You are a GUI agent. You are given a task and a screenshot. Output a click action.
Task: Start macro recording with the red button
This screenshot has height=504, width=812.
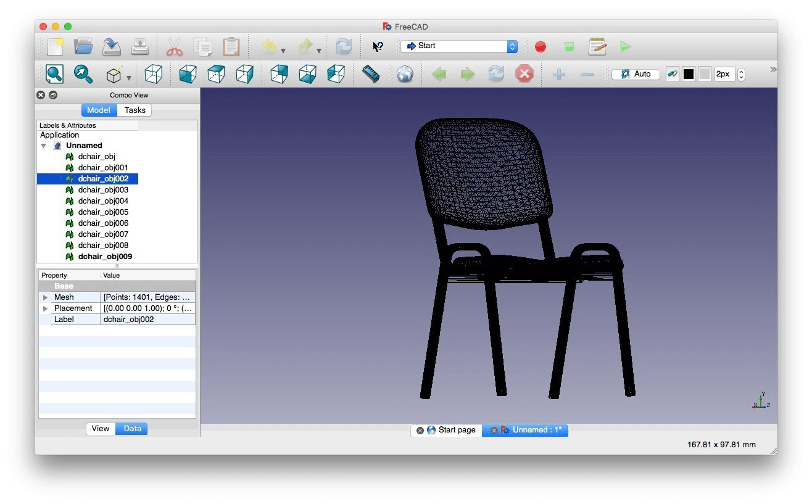click(x=541, y=47)
